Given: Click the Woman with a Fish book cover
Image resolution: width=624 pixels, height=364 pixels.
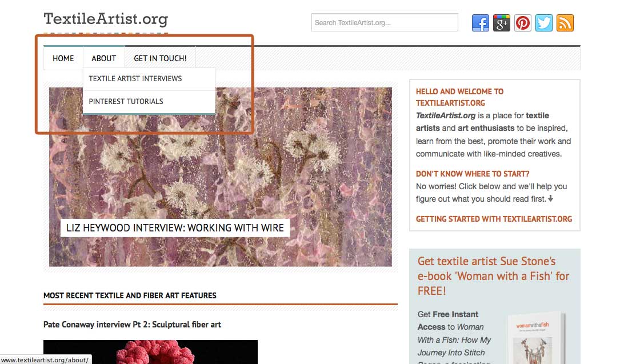Looking at the screenshot, I should pos(537,338).
